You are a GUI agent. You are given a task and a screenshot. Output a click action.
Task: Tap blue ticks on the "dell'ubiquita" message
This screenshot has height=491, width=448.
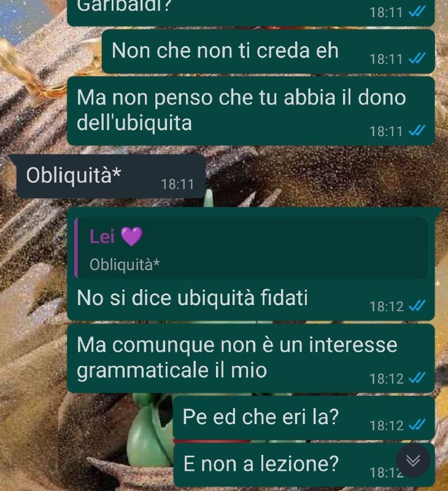click(x=417, y=131)
